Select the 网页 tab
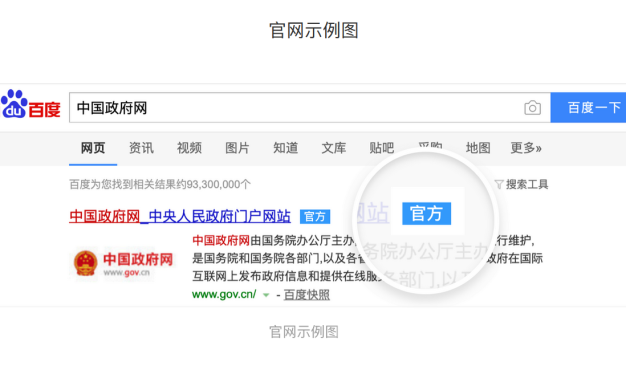The width and height of the screenshot is (626, 386). click(93, 148)
